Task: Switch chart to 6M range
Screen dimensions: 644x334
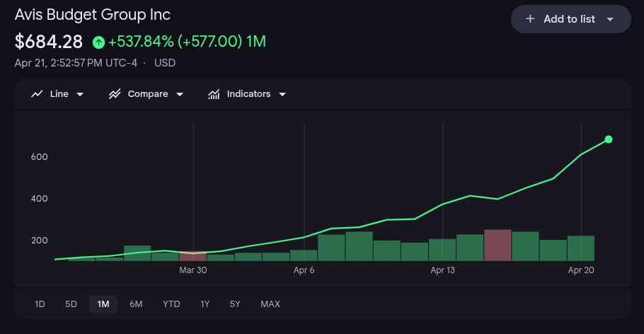Action: (x=136, y=304)
